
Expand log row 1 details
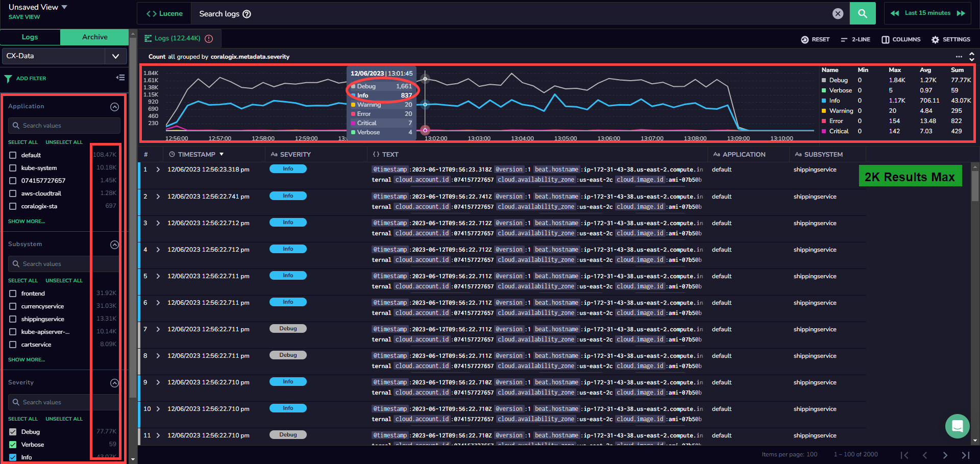(x=158, y=169)
